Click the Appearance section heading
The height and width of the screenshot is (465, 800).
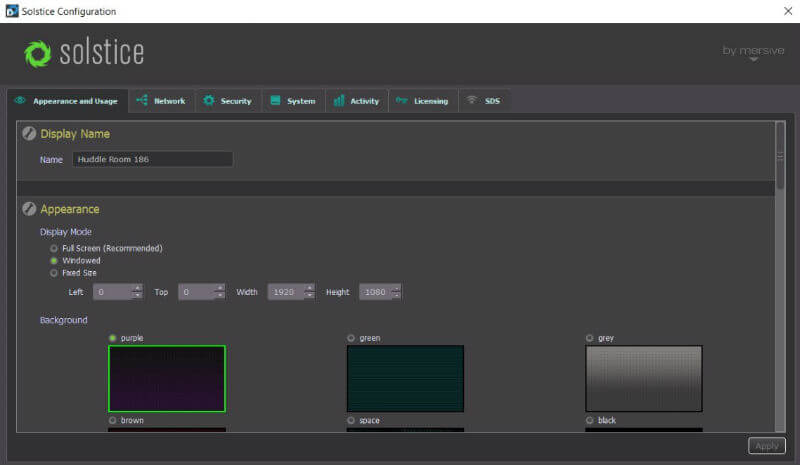[70, 209]
